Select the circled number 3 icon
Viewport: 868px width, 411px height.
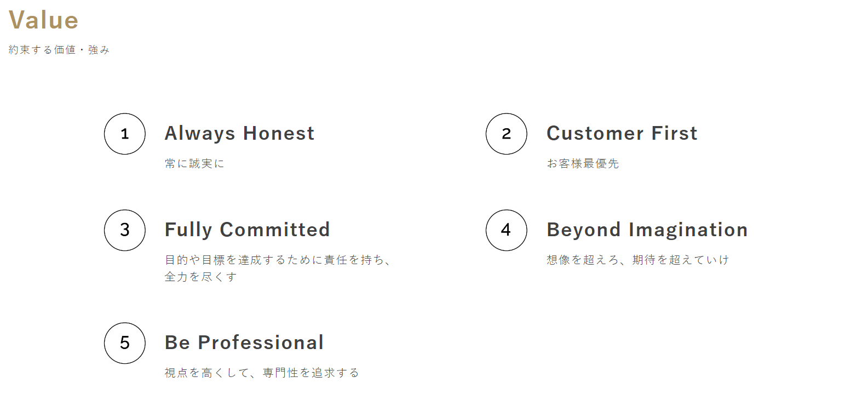[125, 230]
